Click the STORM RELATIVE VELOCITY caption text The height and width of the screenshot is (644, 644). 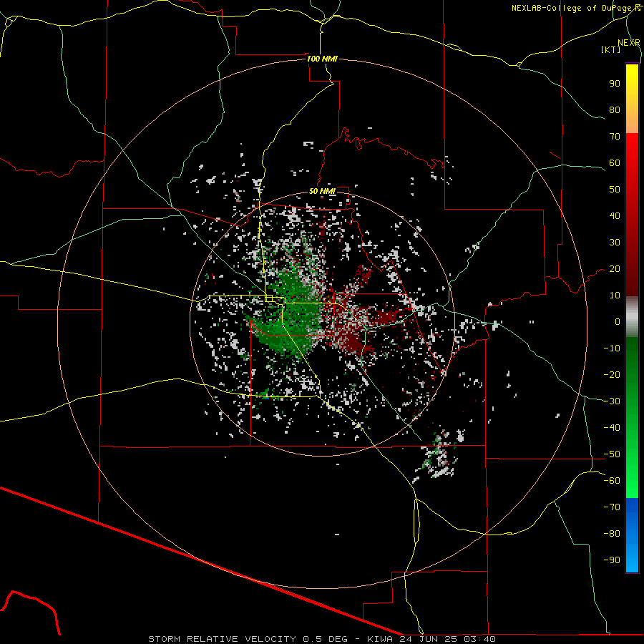coord(223,639)
